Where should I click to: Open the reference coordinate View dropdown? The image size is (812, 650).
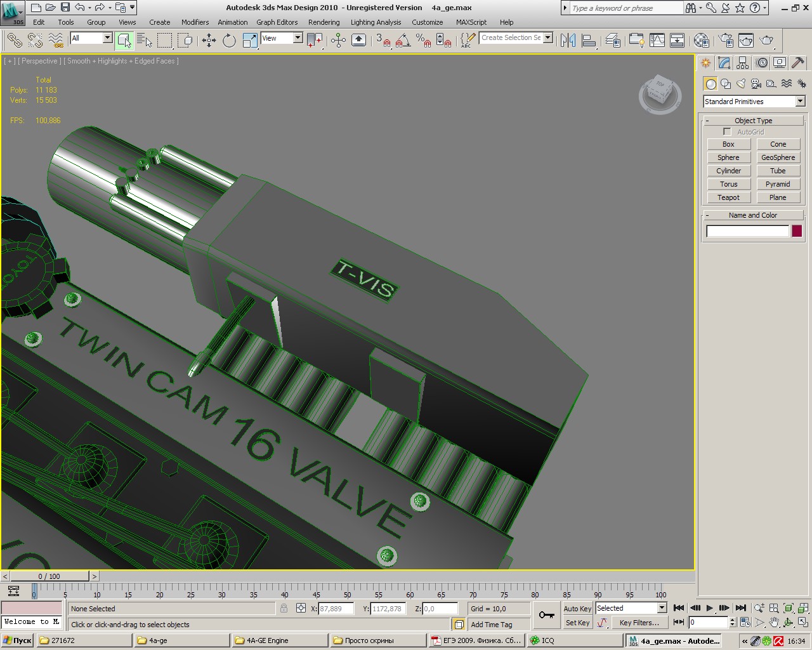(298, 38)
